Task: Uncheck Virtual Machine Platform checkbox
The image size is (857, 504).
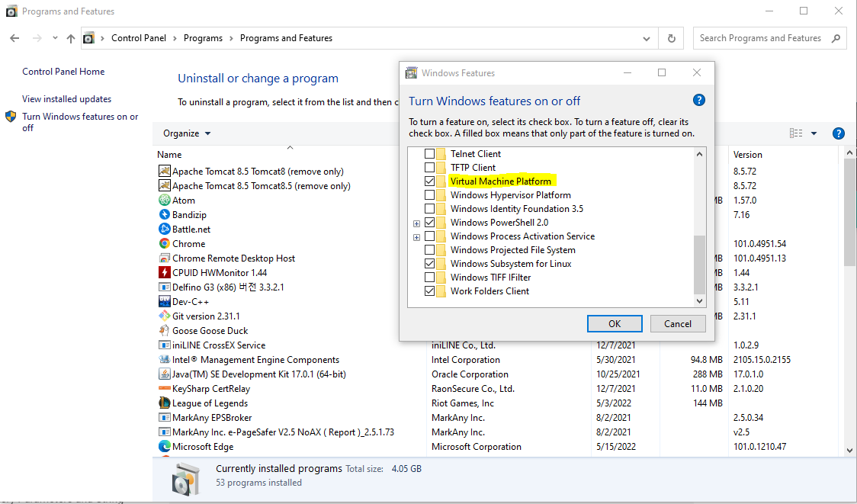Action: [x=429, y=181]
